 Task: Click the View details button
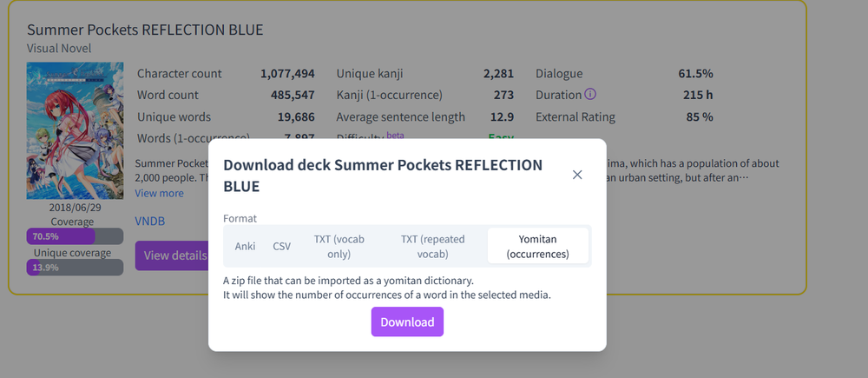tap(171, 255)
